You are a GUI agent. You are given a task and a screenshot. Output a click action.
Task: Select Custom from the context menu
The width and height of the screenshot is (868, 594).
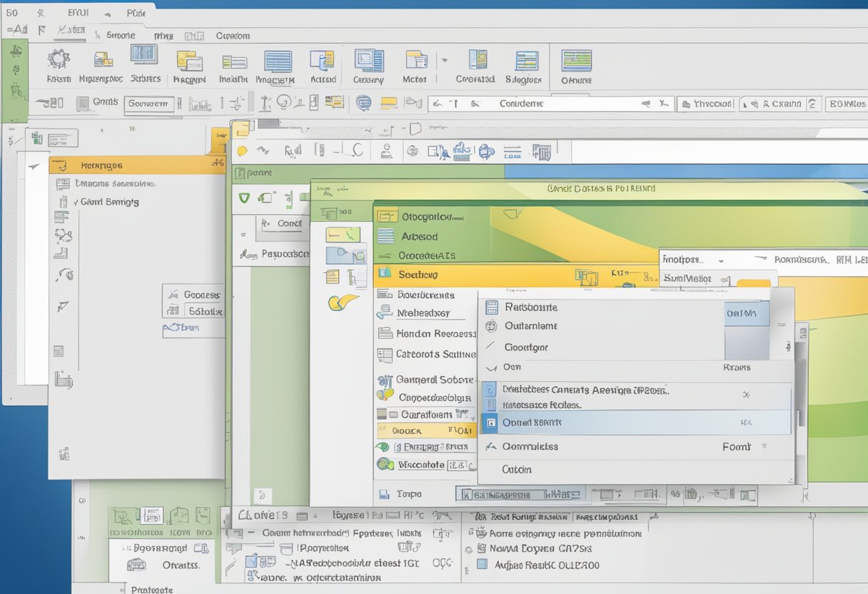[x=518, y=470]
